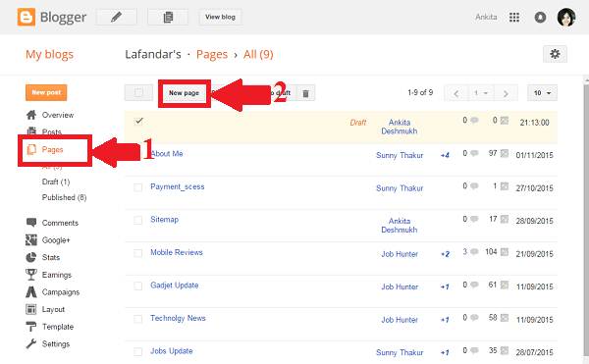The width and height of the screenshot is (589, 364).
Task: Click the pencil create-post icon
Action: coord(117,17)
